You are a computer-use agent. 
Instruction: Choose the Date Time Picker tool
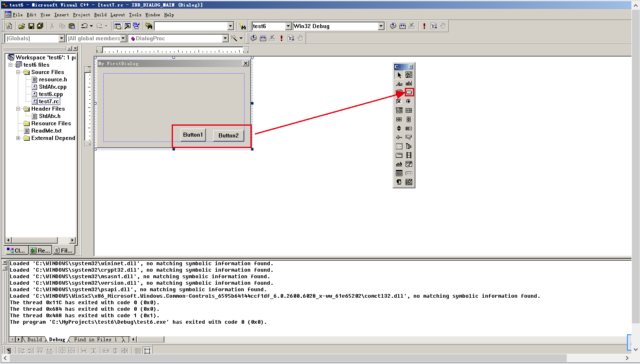pos(409,164)
